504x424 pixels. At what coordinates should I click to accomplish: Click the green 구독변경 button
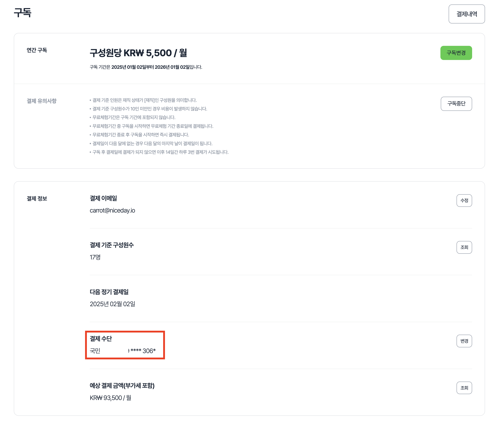point(456,53)
